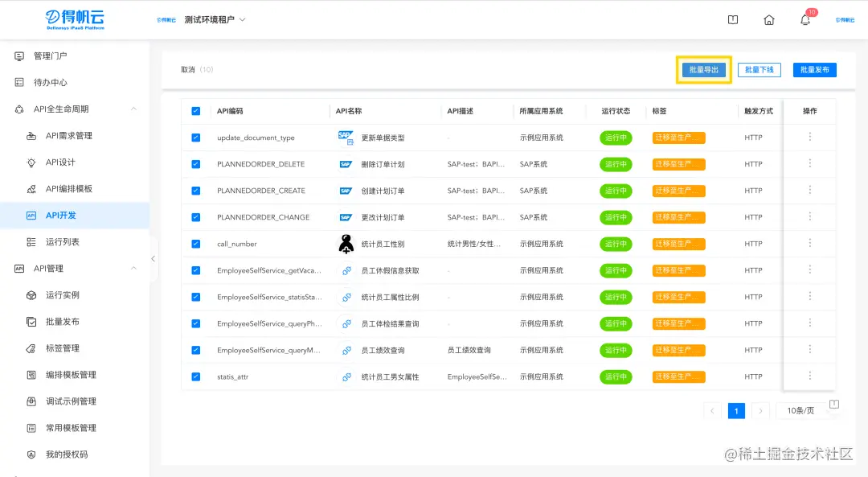Open notifications bell with badge
868x477 pixels.
click(805, 20)
